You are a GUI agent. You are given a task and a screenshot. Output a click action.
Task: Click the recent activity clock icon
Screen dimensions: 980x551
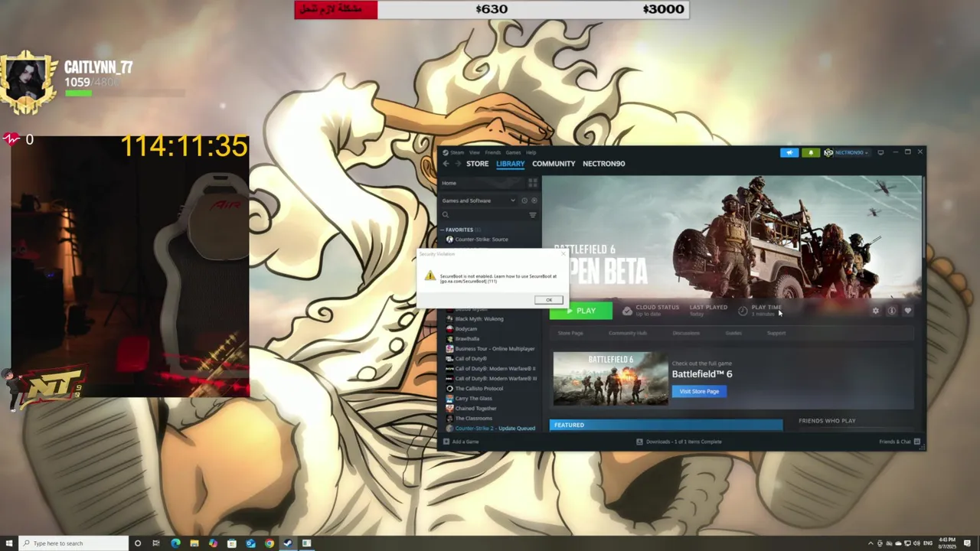pos(524,201)
